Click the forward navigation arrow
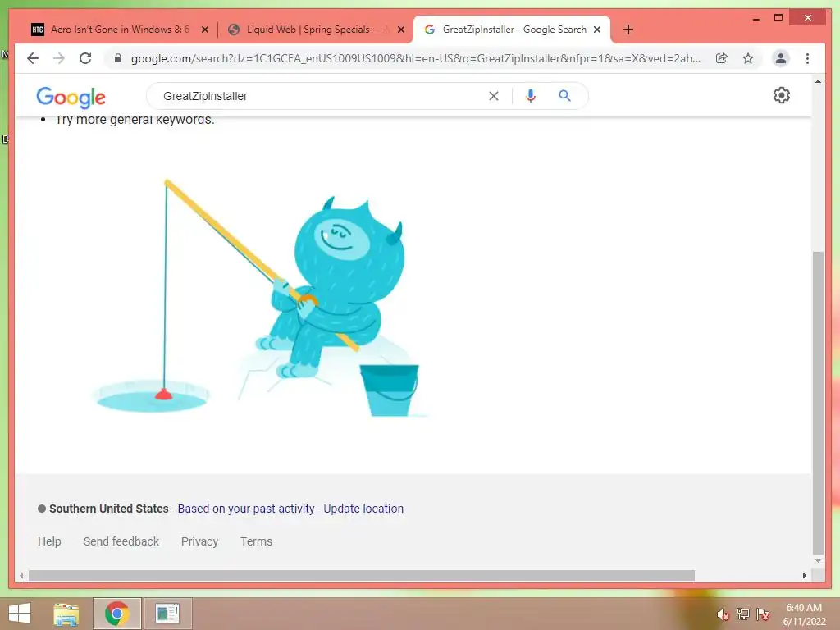840x630 pixels. (59, 58)
